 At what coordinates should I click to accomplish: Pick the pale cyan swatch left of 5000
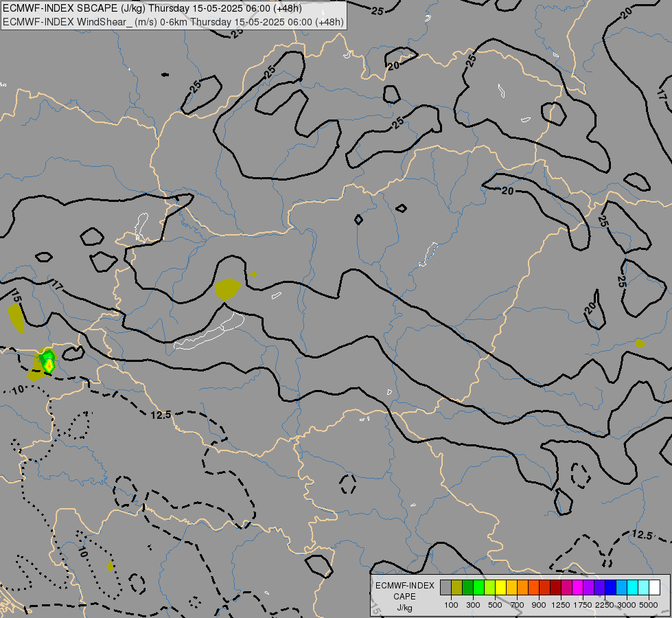point(644,587)
